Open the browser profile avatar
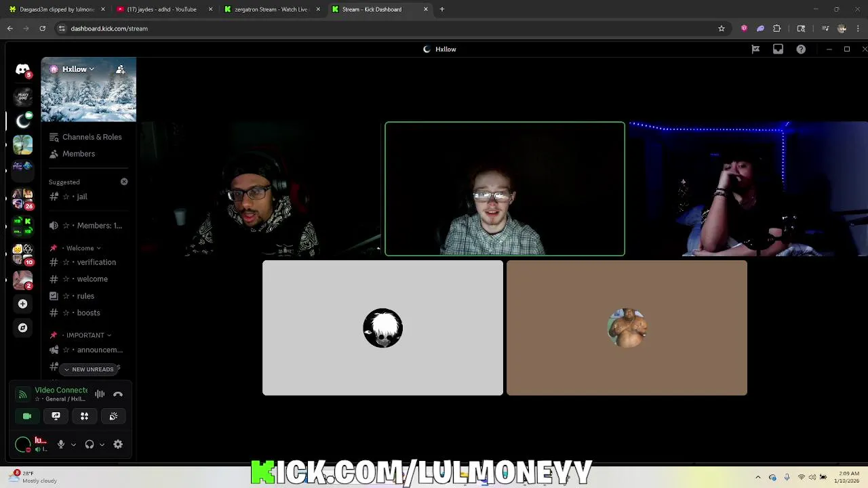This screenshot has width=868, height=488. click(x=842, y=28)
